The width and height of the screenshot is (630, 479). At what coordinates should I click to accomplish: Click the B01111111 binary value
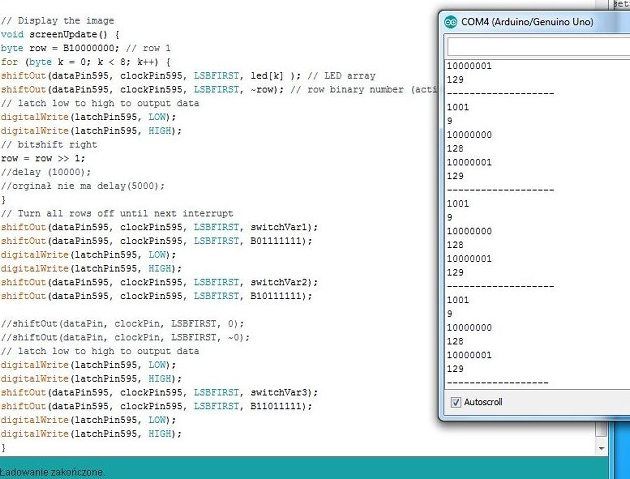point(282,241)
